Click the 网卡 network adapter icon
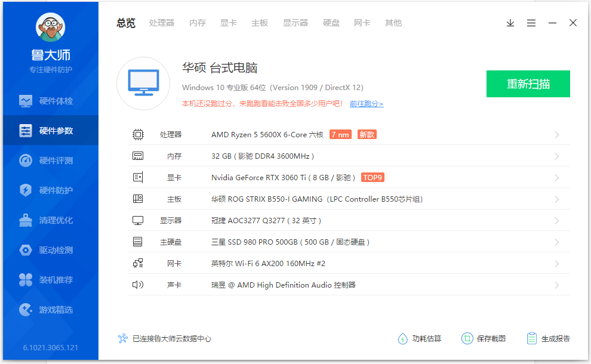Screen dimensions: 591x364 point(138,263)
